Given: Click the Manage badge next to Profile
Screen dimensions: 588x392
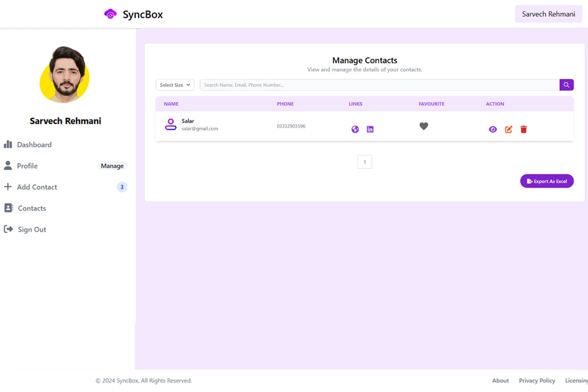Looking at the screenshot, I should click(x=112, y=166).
